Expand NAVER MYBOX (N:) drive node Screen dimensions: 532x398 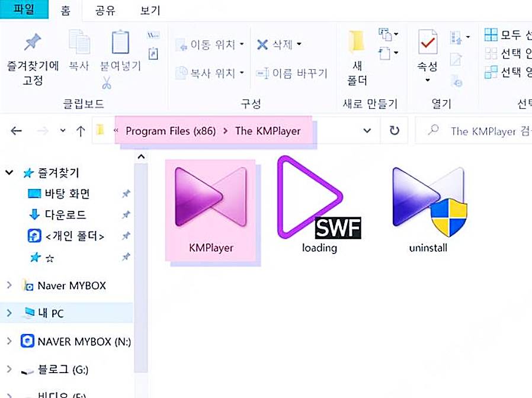point(9,341)
